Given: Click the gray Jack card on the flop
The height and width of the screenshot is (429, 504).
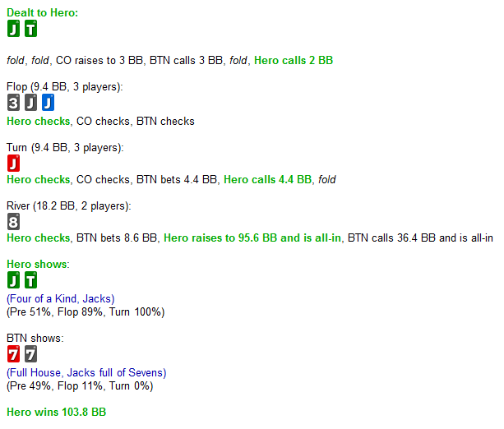Looking at the screenshot, I should click(30, 103).
